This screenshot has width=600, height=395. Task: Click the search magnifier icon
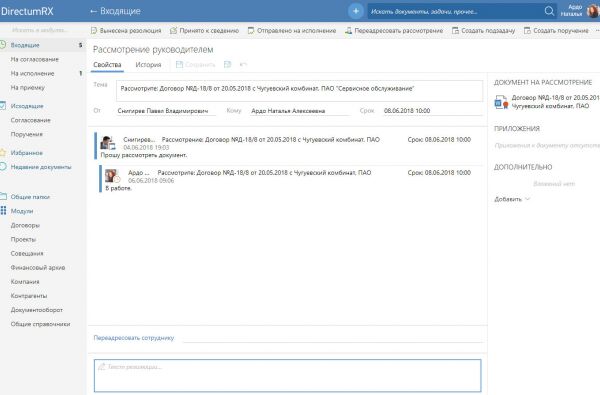tap(549, 11)
